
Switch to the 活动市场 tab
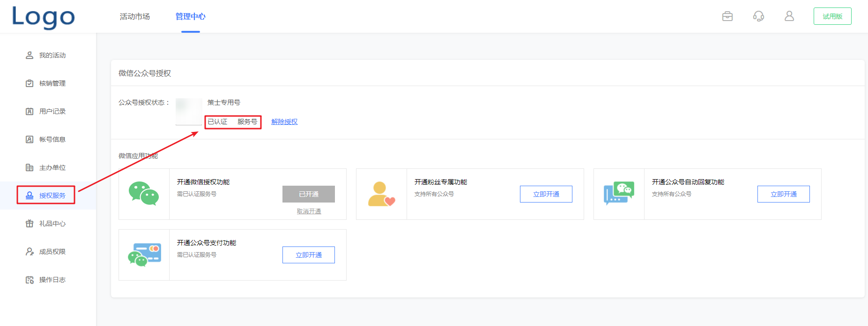point(135,16)
